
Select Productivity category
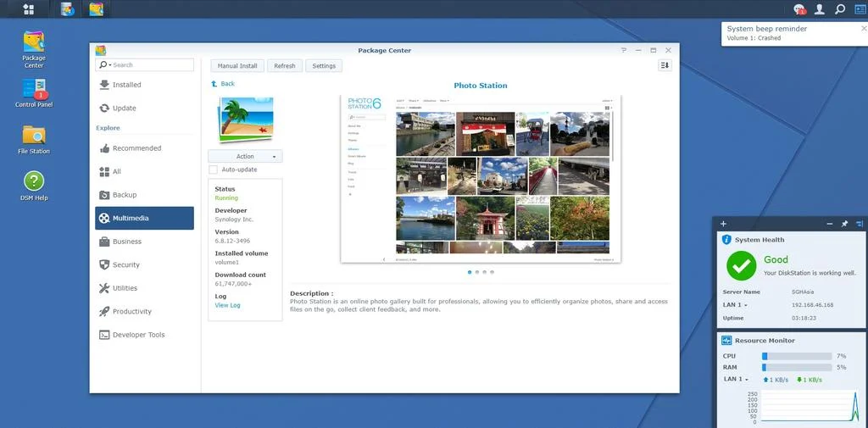(144, 311)
